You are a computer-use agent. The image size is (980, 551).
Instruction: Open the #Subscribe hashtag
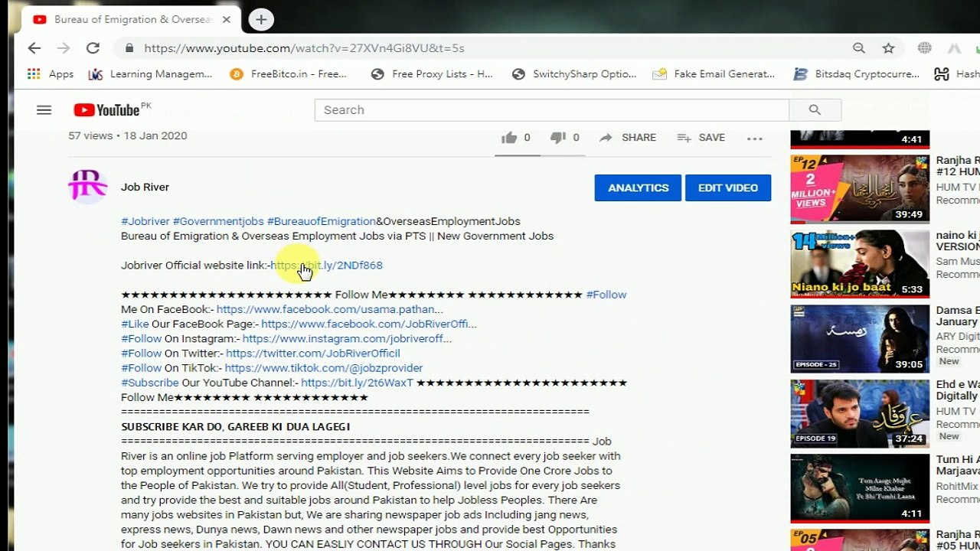149,383
